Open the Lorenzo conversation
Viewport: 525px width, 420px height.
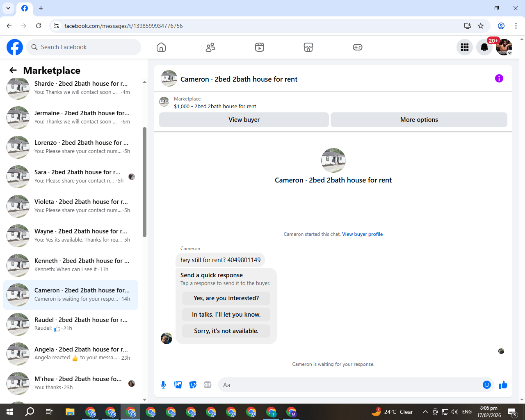tap(71, 147)
